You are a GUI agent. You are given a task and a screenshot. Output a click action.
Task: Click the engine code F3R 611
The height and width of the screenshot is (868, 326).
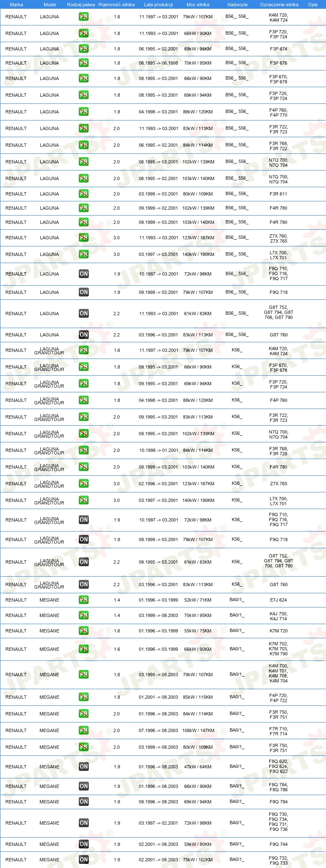tap(278, 194)
